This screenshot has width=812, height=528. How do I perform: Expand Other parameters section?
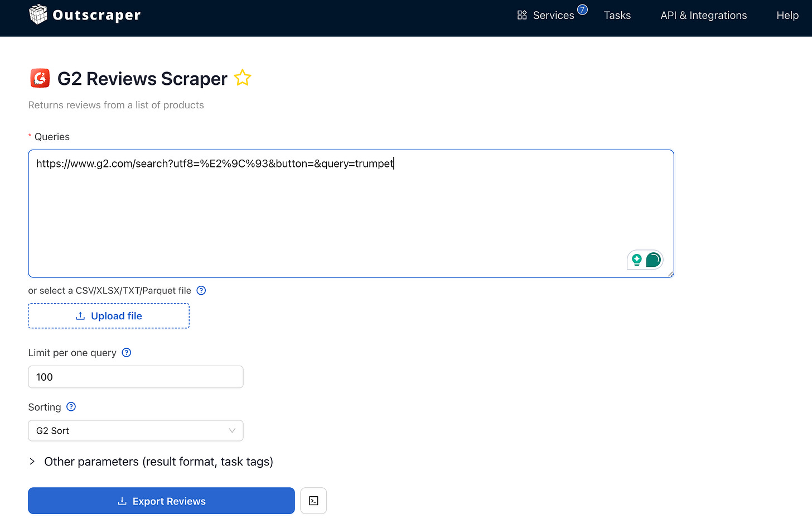(x=151, y=462)
